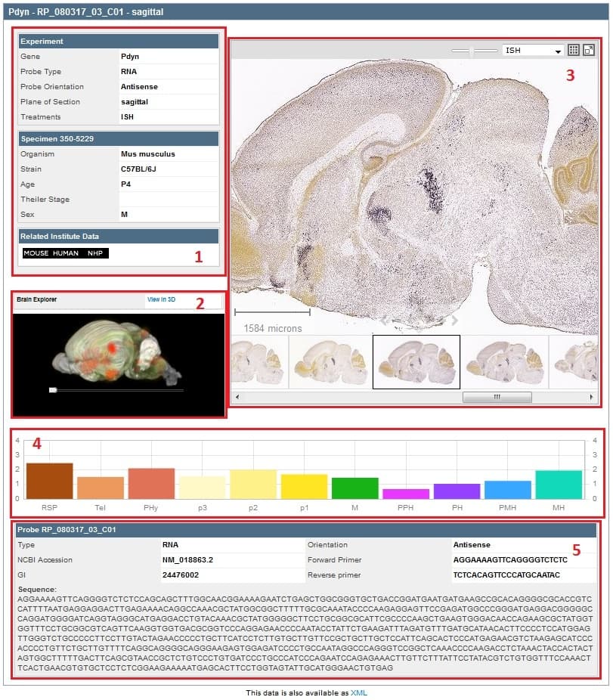This screenshot has width=613, height=700.
Task: Click the forward primer sequence value
Action: coord(510,560)
